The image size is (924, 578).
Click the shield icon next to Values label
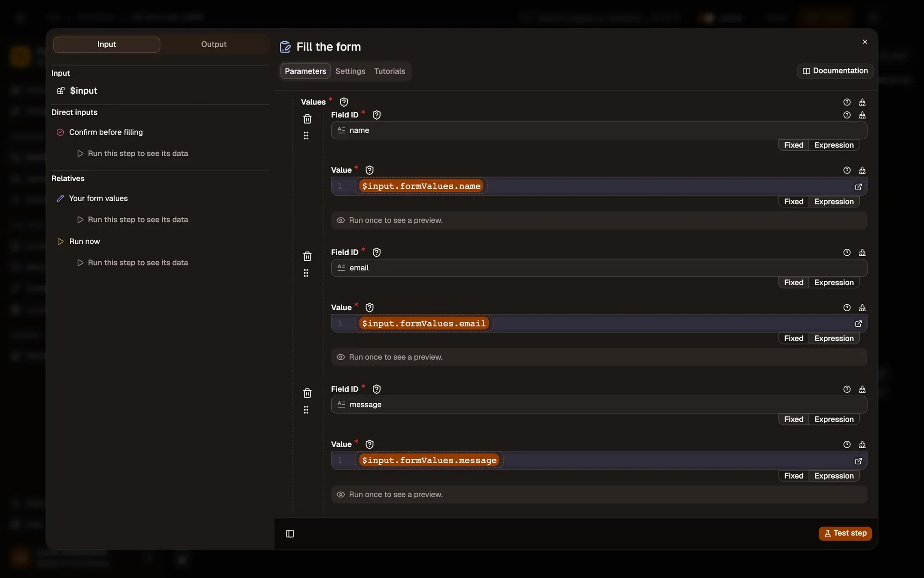344,102
